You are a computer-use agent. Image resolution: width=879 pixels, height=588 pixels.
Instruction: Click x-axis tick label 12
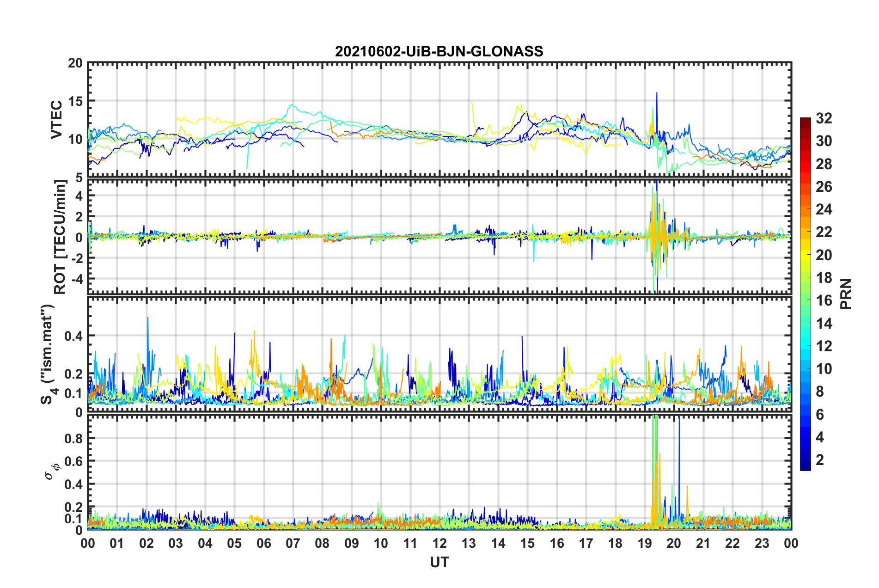pyautogui.click(x=439, y=543)
